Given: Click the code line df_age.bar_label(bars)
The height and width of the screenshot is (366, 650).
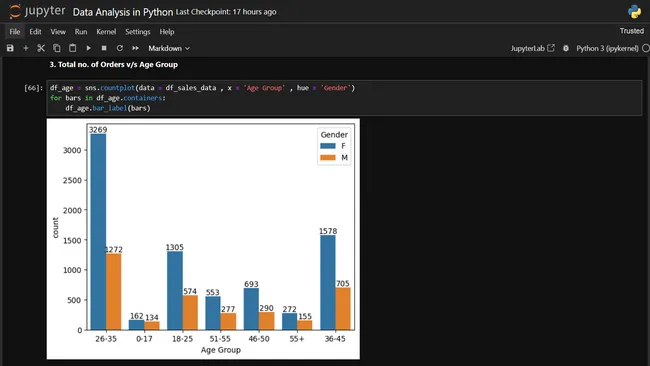Looking at the screenshot, I should [x=108, y=108].
